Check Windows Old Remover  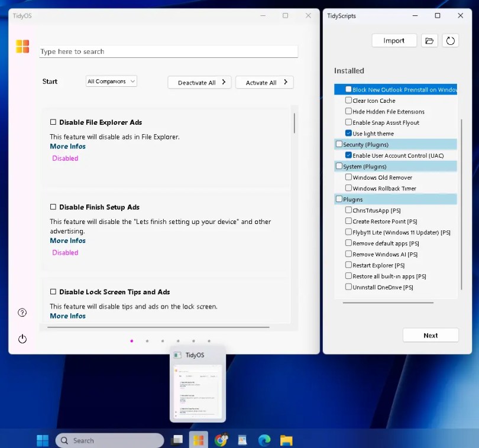coord(348,177)
